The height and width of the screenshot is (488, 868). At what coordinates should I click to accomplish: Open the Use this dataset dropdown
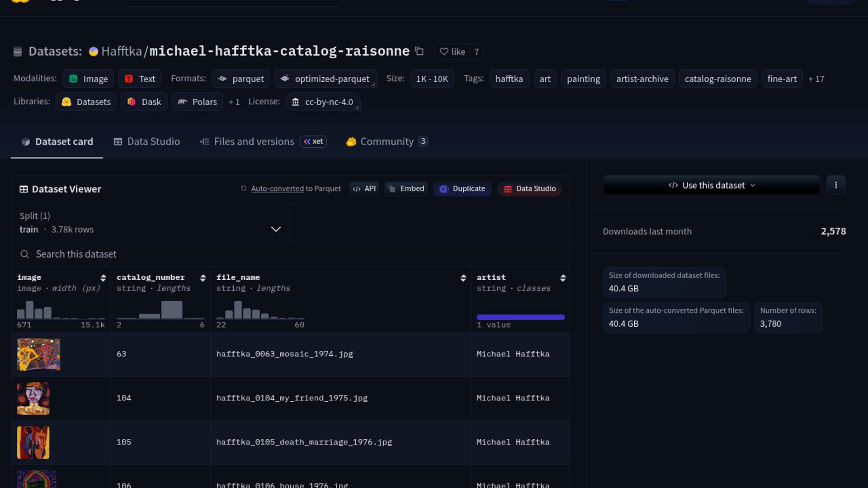pos(712,185)
